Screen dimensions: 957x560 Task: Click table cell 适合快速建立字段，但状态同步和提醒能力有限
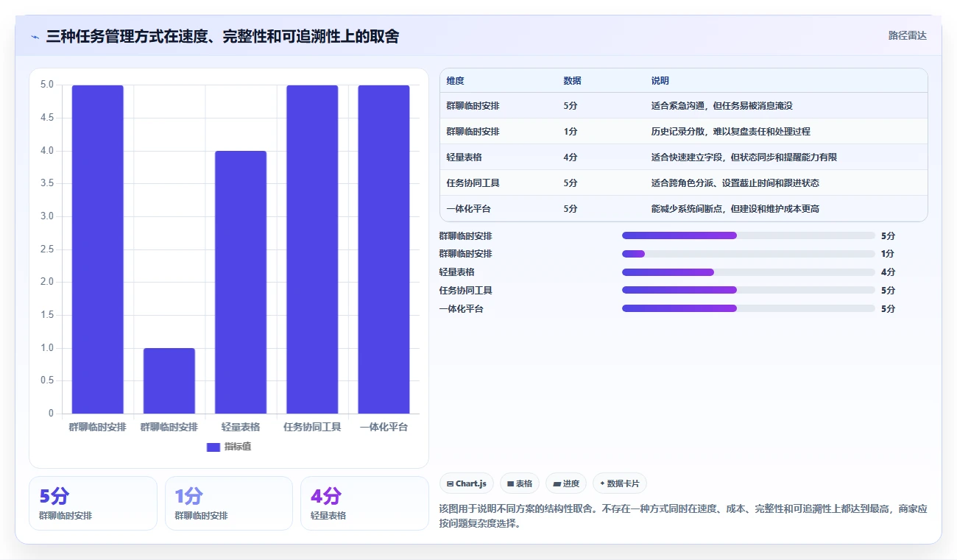[x=744, y=157]
